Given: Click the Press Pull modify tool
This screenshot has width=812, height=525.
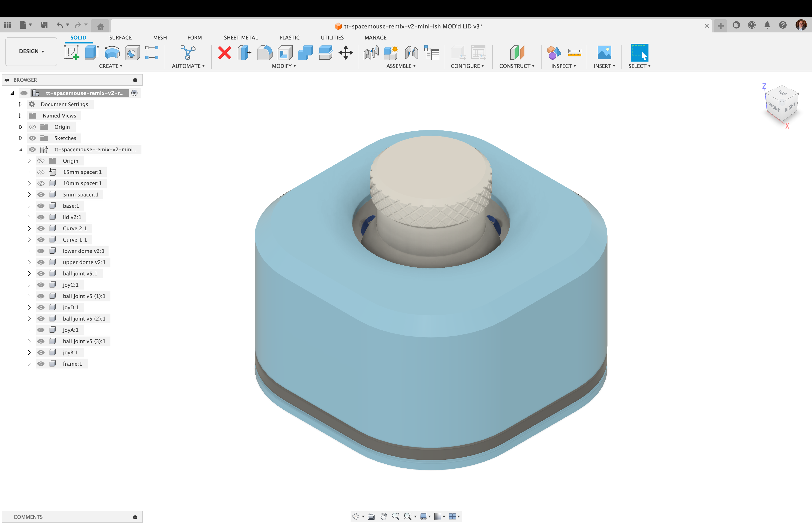Looking at the screenshot, I should [x=244, y=53].
